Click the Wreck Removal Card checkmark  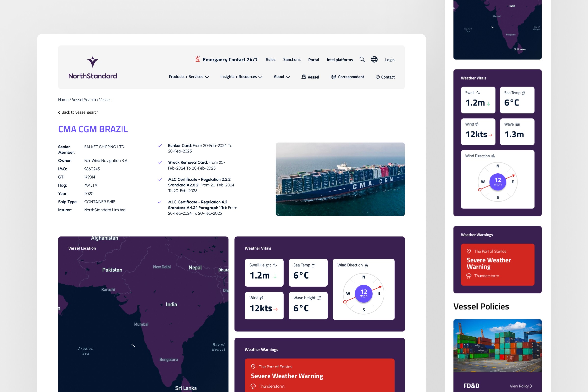click(x=160, y=162)
